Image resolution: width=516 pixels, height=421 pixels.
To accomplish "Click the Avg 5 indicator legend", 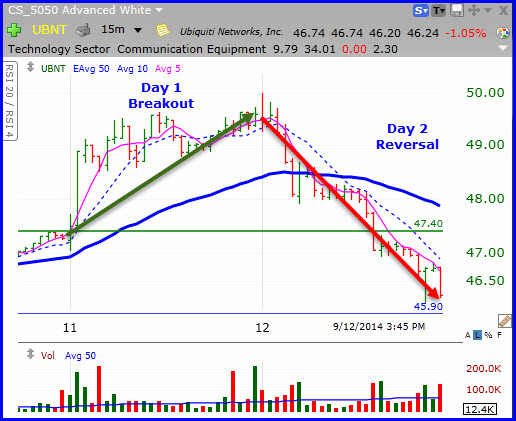I will tap(168, 69).
